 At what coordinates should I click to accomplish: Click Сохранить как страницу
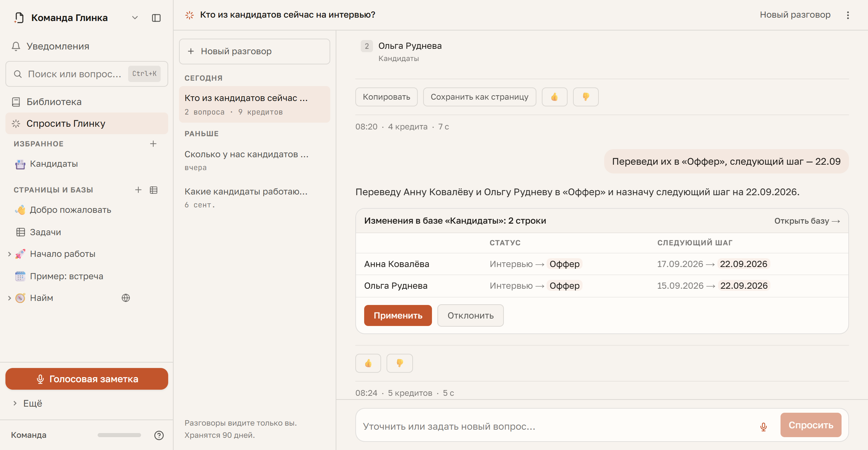point(479,97)
